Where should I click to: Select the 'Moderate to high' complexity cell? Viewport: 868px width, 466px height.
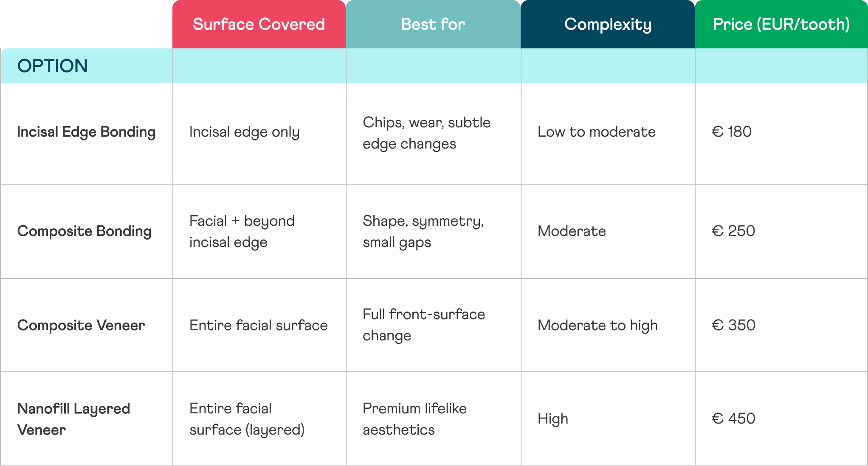(597, 326)
